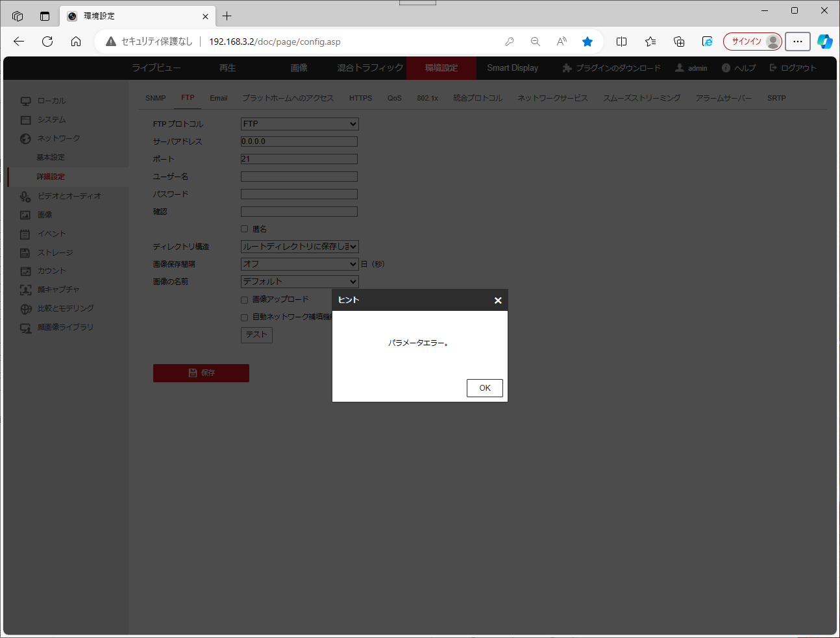Open カウント settings in sidebar
Screen dimensions: 840x638
51,271
